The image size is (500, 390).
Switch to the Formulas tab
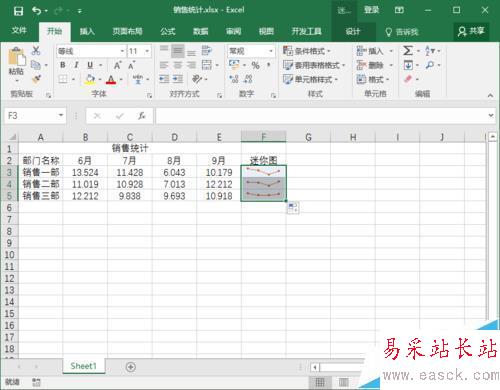[x=168, y=31]
